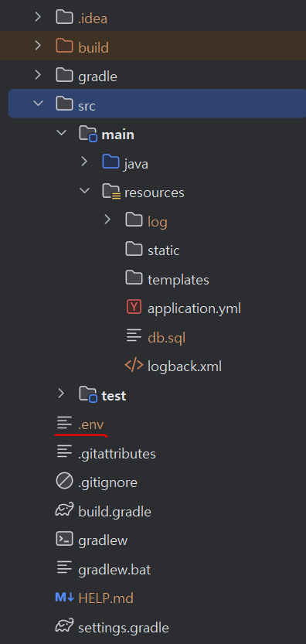Open the .env file

coord(90,424)
